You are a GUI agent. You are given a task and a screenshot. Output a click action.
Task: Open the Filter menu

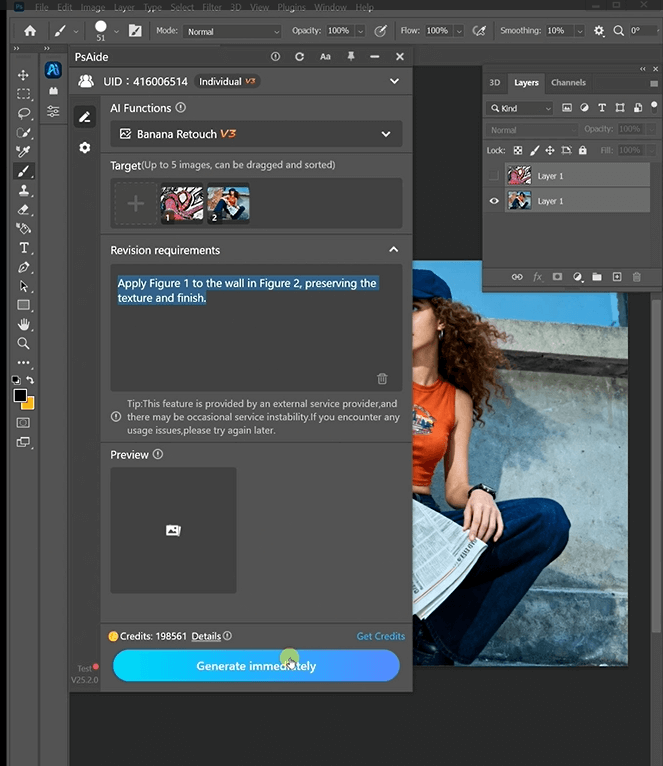click(211, 7)
